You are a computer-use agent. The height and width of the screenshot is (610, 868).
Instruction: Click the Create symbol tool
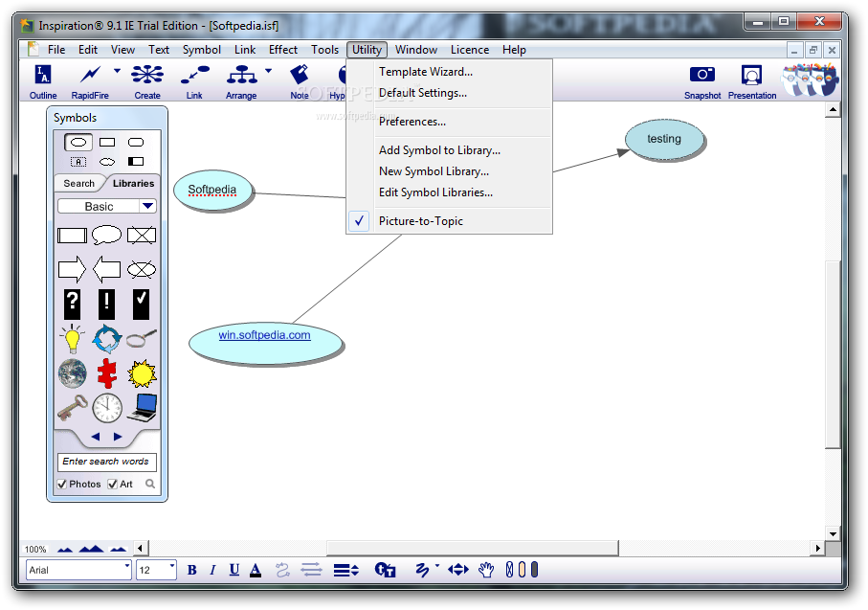click(x=147, y=82)
